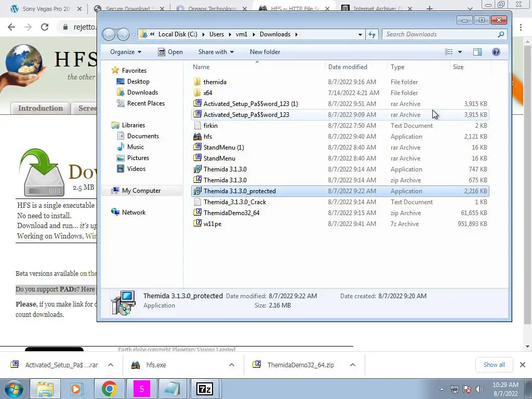The height and width of the screenshot is (399, 532).
Task: Open 7-Zip from the taskbar
Action: click(205, 389)
